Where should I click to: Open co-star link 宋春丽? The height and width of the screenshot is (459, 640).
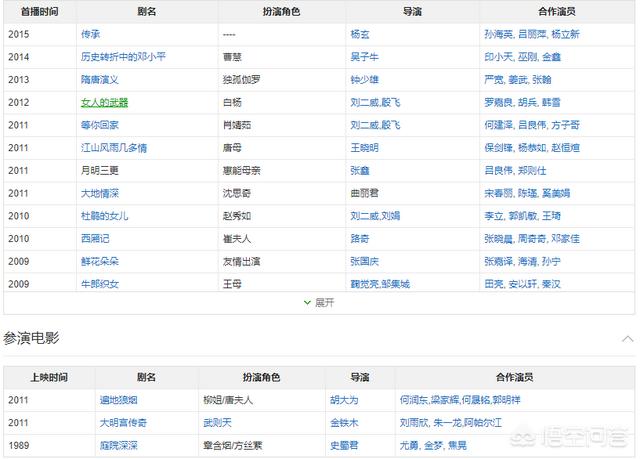tap(498, 193)
